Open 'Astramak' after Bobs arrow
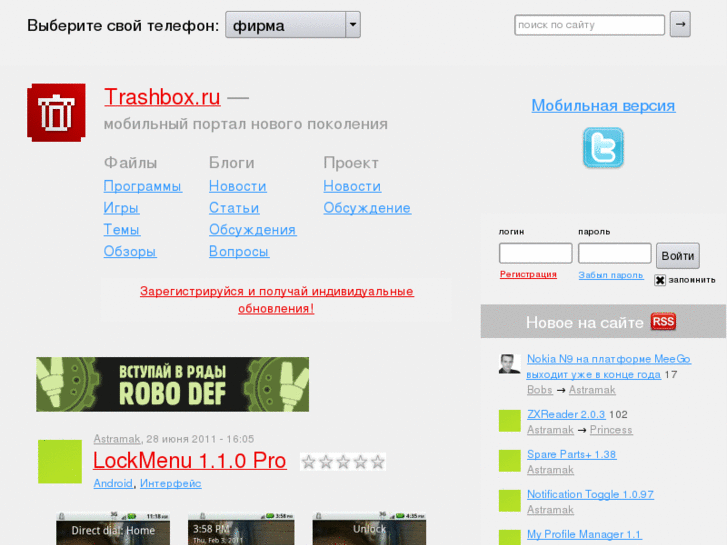Screen dimensions: 727x545 click(592, 390)
